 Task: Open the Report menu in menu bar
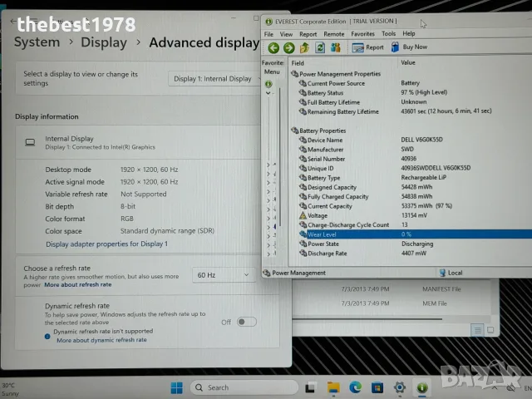[308, 34]
